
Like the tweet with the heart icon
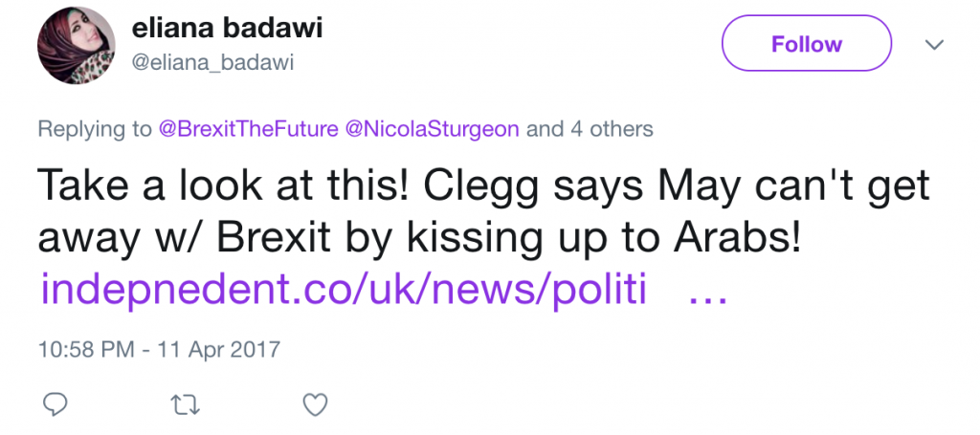tap(315, 404)
